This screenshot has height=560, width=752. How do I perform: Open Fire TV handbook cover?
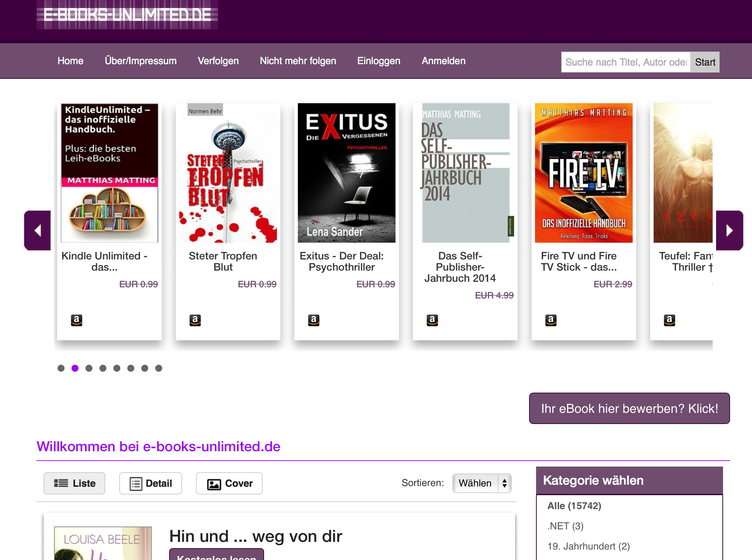coord(584,173)
